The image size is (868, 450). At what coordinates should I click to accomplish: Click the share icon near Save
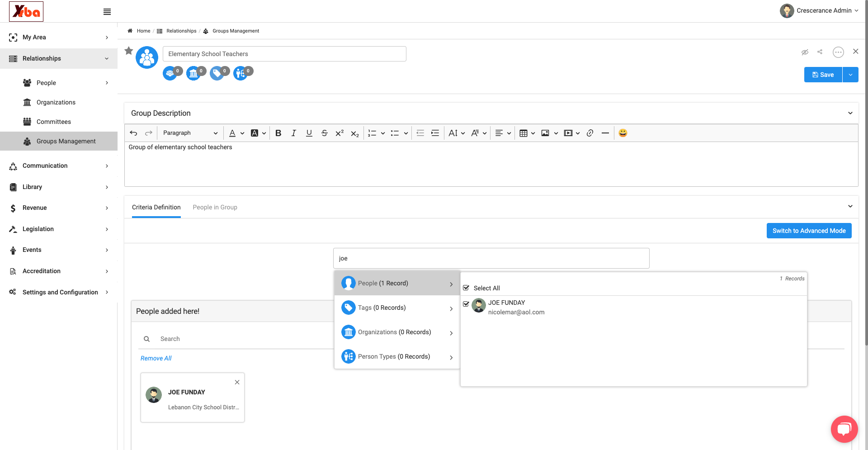pyautogui.click(x=820, y=52)
